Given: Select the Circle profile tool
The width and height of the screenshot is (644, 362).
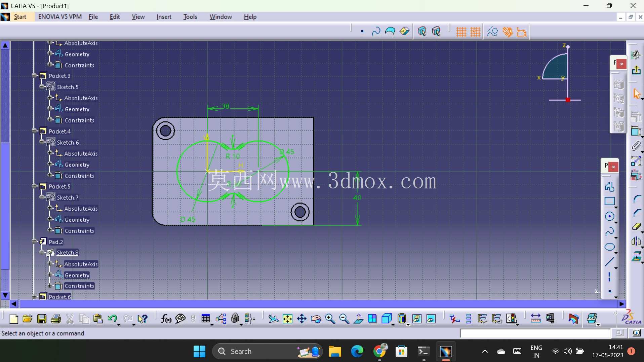Looking at the screenshot, I should 610,216.
